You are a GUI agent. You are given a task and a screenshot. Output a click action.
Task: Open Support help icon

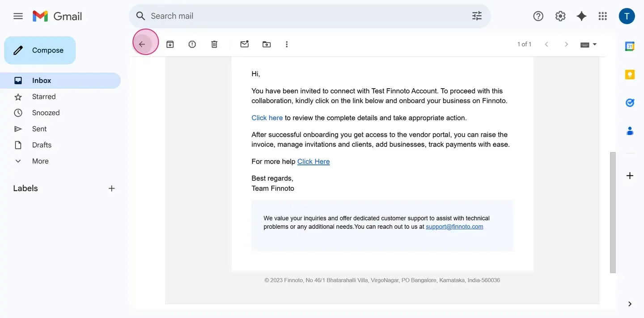click(538, 16)
